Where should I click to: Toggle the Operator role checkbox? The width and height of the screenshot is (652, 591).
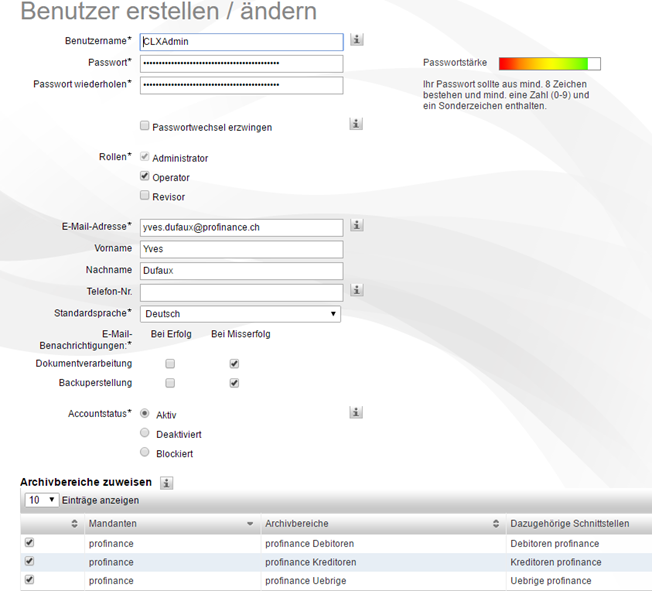click(145, 176)
